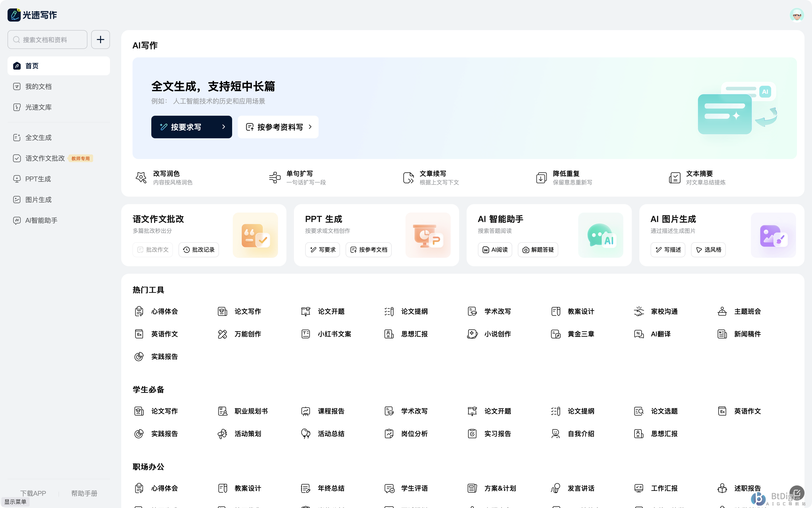
Task: Open 教案设计 icon under 热门工具
Action: point(556,311)
